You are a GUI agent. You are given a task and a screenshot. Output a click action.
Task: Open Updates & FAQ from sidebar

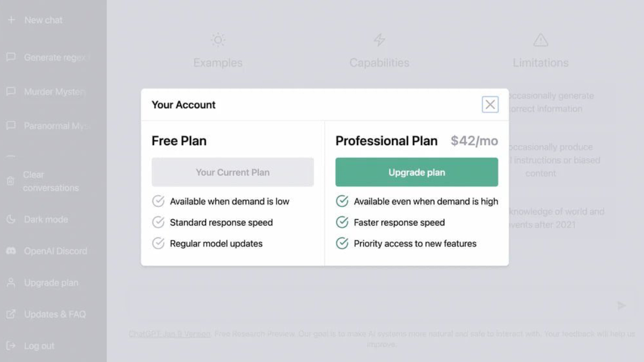click(x=54, y=314)
